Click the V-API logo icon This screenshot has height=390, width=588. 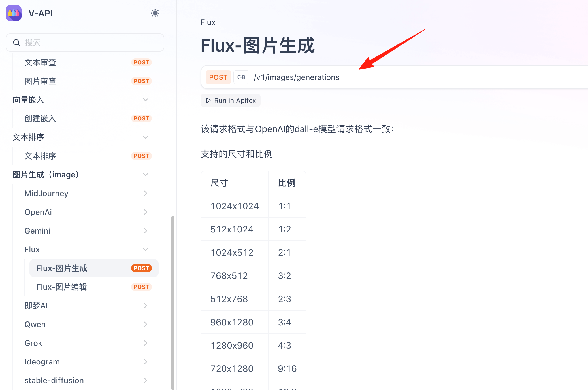14,13
